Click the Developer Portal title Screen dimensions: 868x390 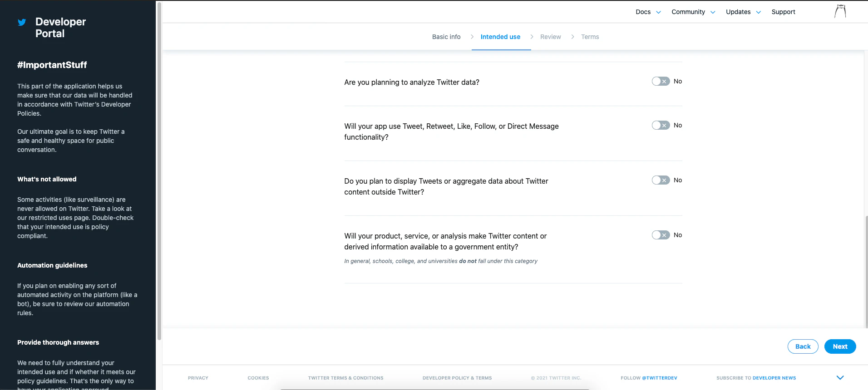[x=60, y=28]
